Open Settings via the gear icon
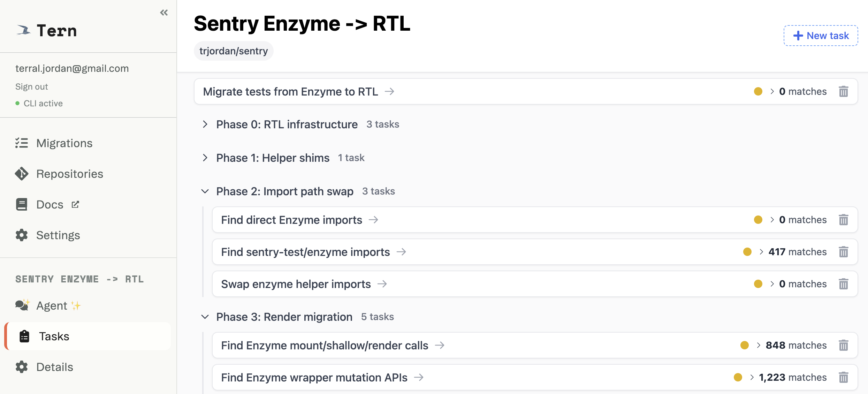The image size is (868, 394). pos(22,235)
